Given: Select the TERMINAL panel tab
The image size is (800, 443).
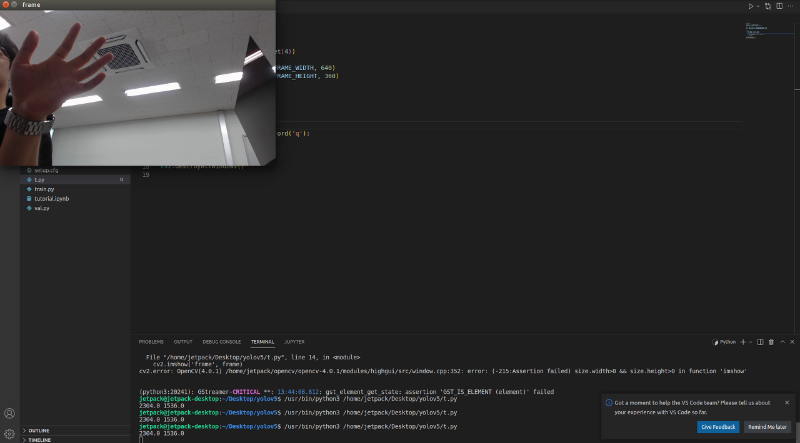Looking at the screenshot, I should click(262, 342).
